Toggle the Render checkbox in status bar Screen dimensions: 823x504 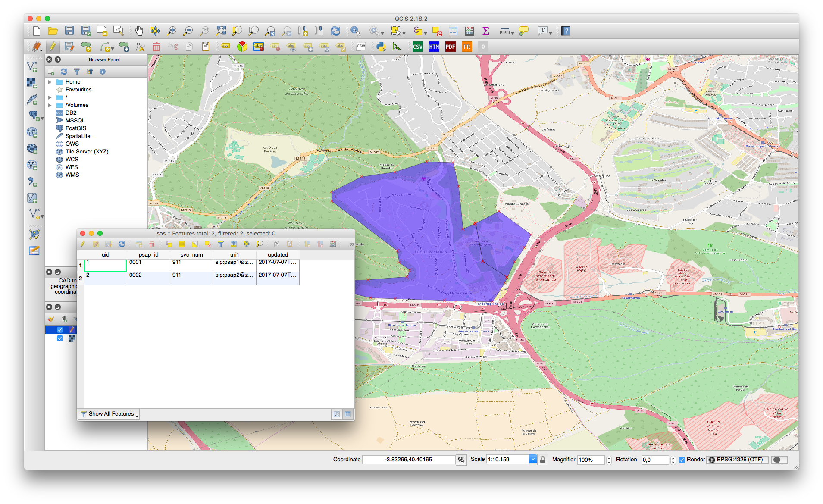click(682, 460)
